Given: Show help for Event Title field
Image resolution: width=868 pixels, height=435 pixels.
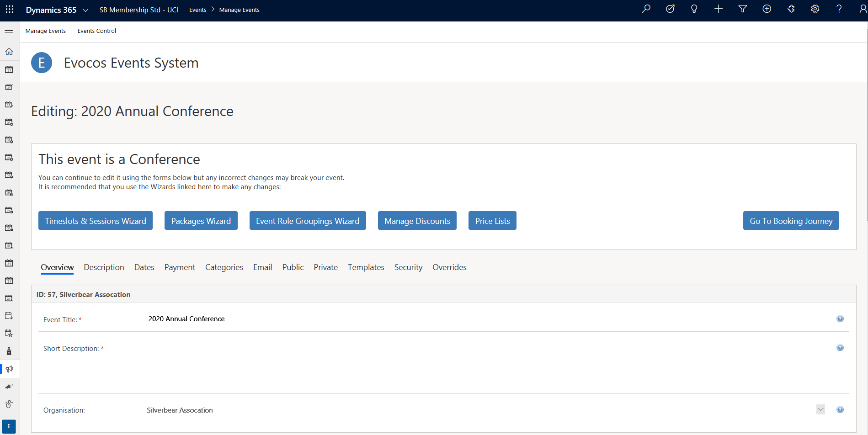Looking at the screenshot, I should click(840, 319).
